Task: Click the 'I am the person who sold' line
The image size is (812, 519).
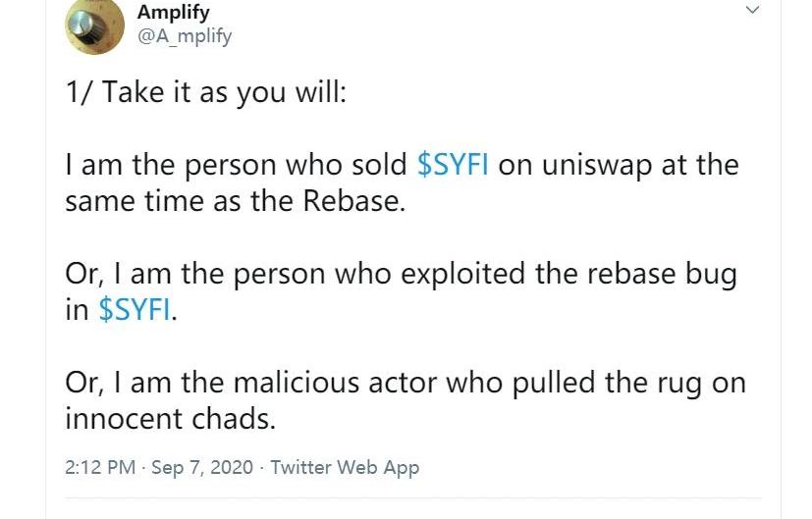Action: pos(237,165)
